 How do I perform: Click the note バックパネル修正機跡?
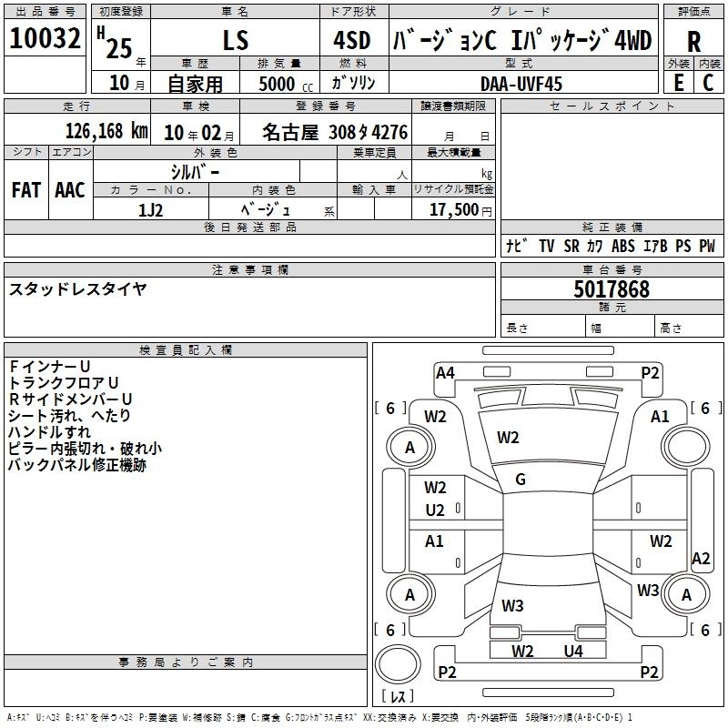(77, 464)
